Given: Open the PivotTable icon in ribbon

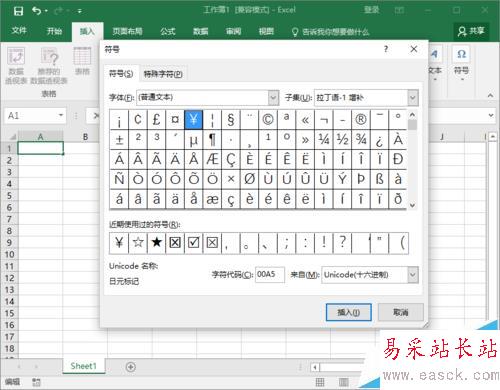Looking at the screenshot, I should [16, 56].
